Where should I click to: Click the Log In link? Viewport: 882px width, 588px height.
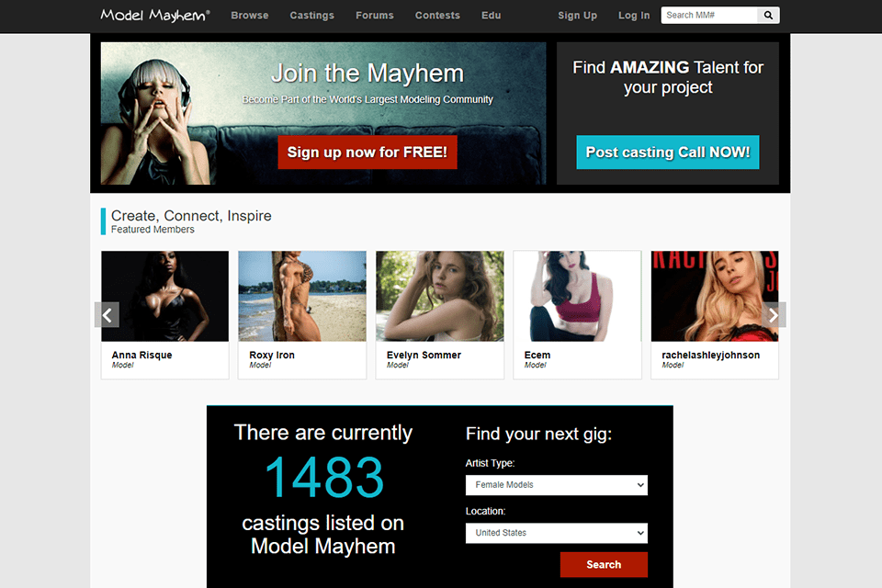(634, 16)
